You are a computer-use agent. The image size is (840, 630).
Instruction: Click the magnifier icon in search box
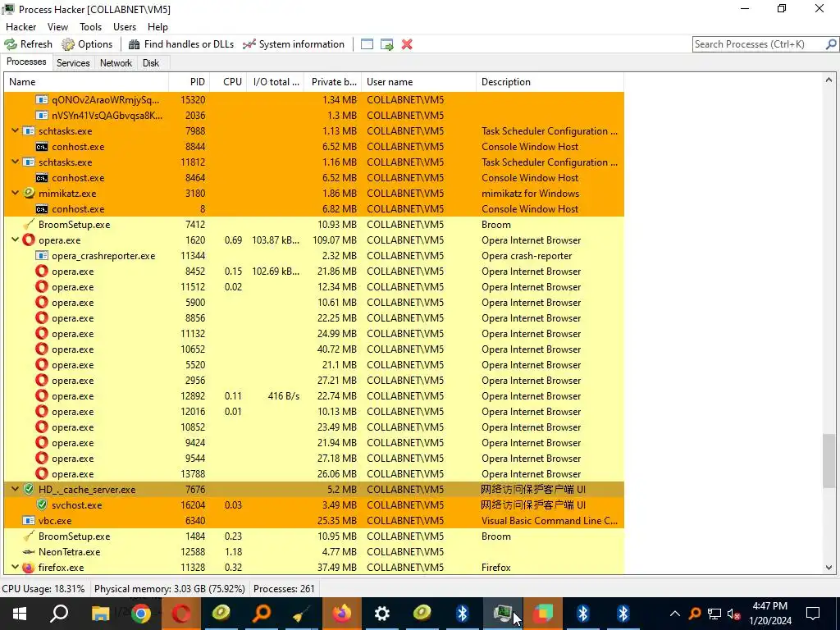coord(831,44)
